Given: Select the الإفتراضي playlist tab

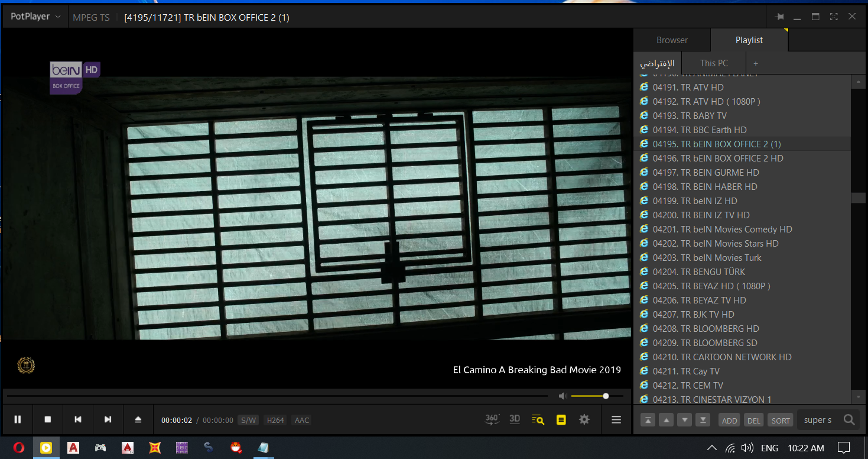Looking at the screenshot, I should tap(658, 63).
